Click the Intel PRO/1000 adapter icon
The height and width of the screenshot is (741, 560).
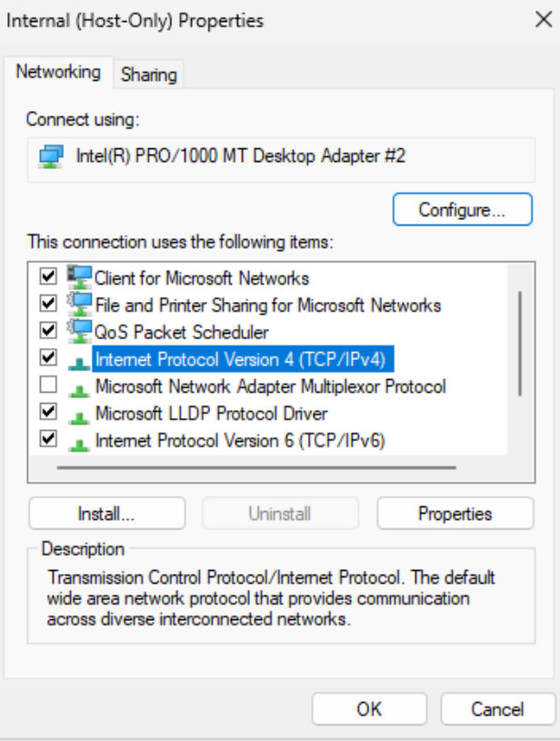(51, 157)
